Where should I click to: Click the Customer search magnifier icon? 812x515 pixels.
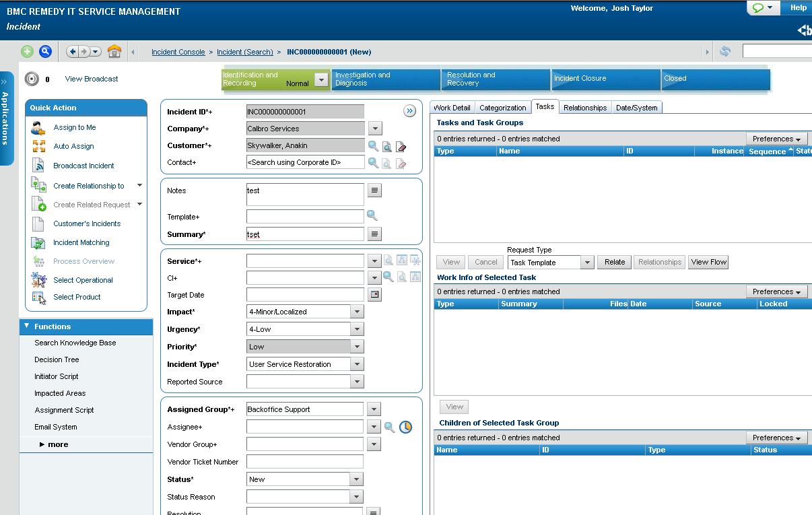[x=373, y=145]
